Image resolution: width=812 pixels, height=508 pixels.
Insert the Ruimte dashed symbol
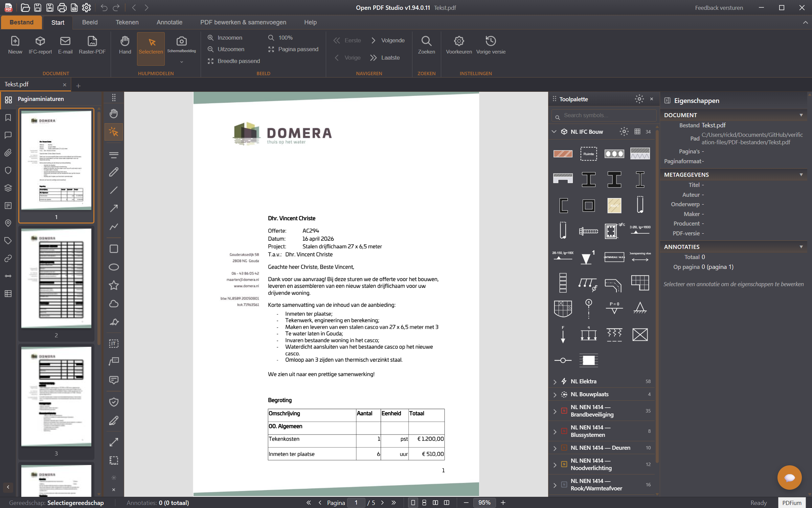588,154
